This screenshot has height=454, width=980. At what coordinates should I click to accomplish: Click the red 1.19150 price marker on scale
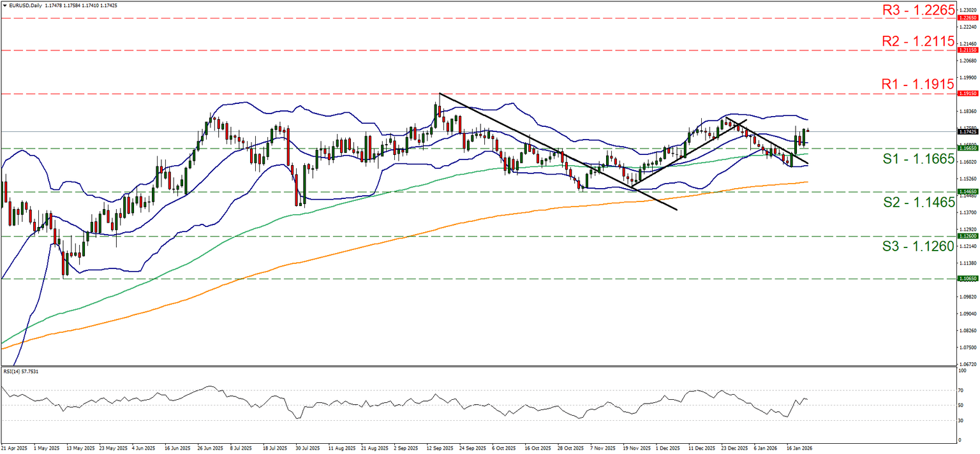(x=967, y=93)
